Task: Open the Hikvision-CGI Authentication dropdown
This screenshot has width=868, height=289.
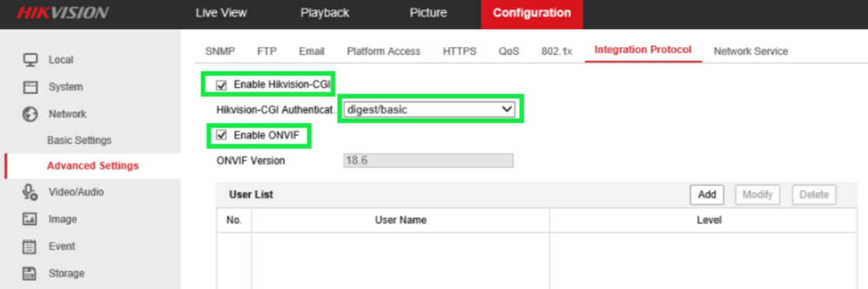Action: (x=430, y=110)
